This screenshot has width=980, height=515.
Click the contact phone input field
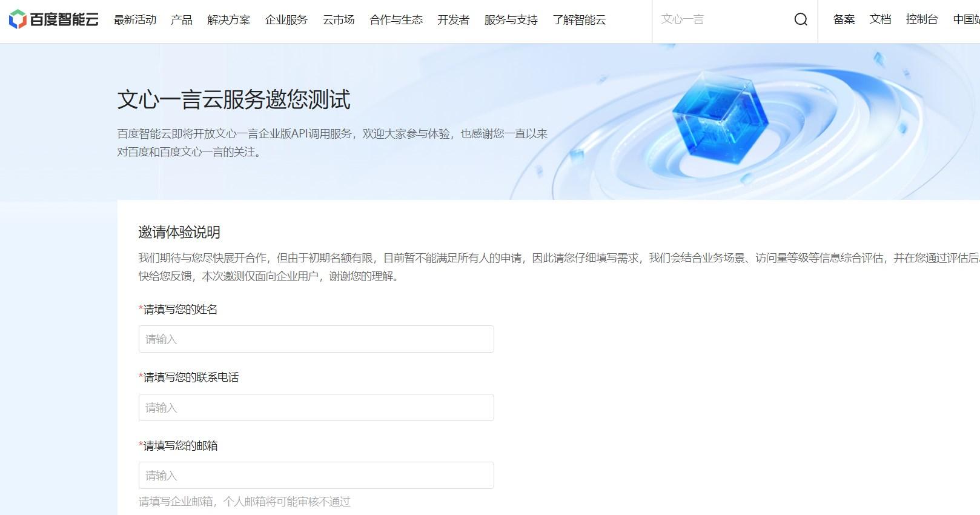(316, 408)
